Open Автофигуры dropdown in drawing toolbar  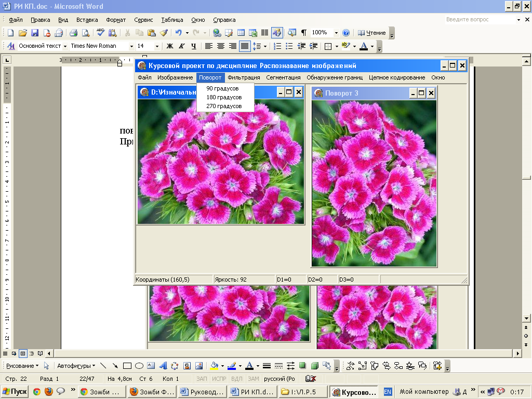click(x=76, y=366)
